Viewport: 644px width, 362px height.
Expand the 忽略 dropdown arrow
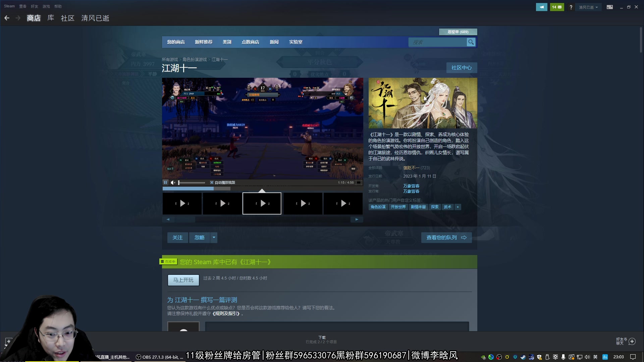point(214,238)
